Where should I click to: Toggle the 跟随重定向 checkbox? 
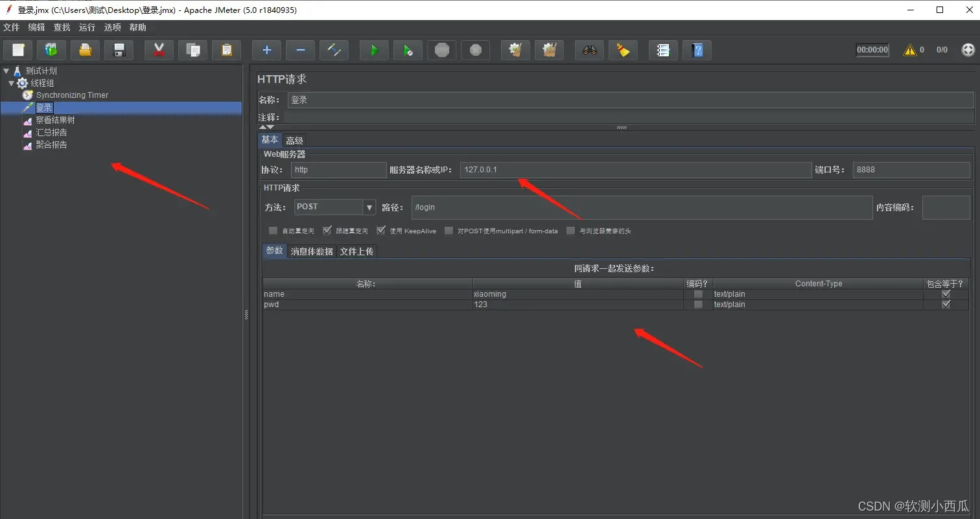coord(327,231)
